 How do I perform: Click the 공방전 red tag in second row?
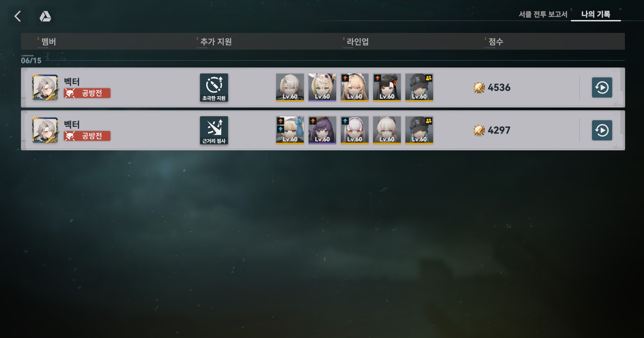click(x=87, y=136)
